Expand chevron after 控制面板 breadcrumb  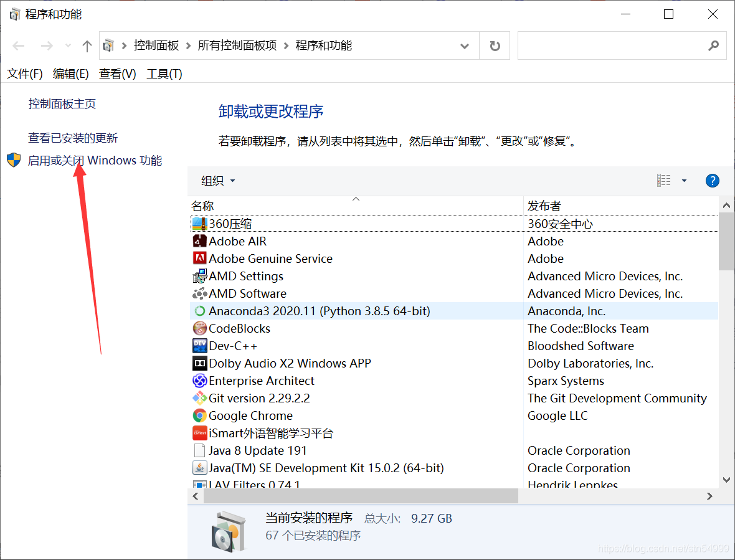tap(189, 45)
